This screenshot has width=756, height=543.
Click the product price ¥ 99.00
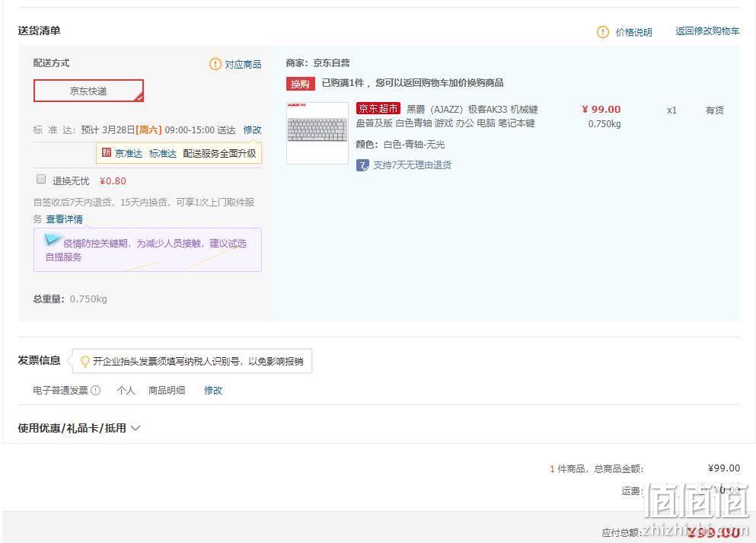pyautogui.click(x=601, y=110)
